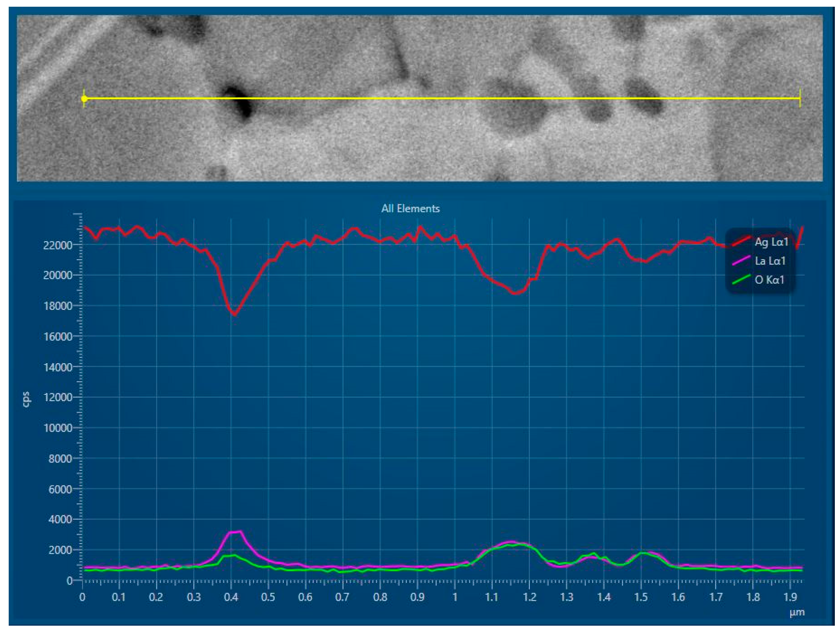Select the O Kα1 legend label

click(769, 280)
